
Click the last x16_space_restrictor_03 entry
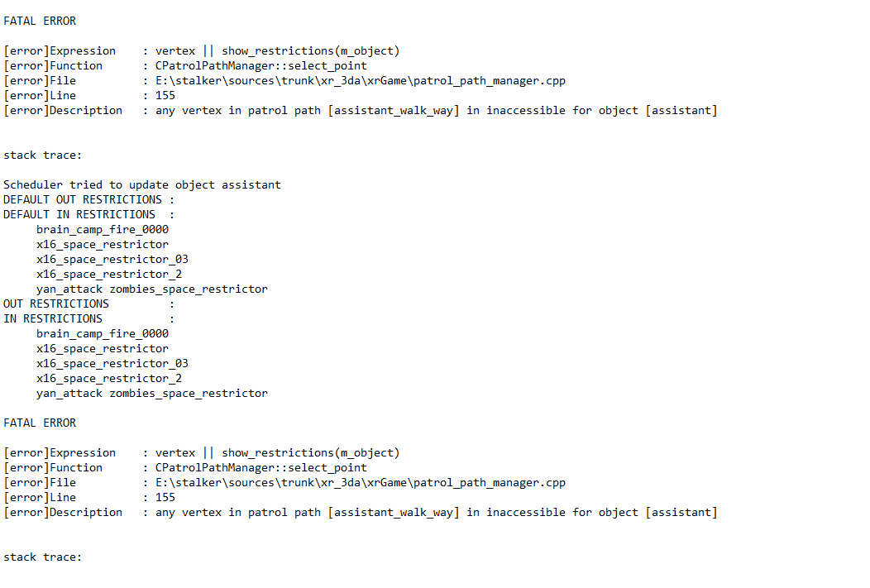point(112,363)
